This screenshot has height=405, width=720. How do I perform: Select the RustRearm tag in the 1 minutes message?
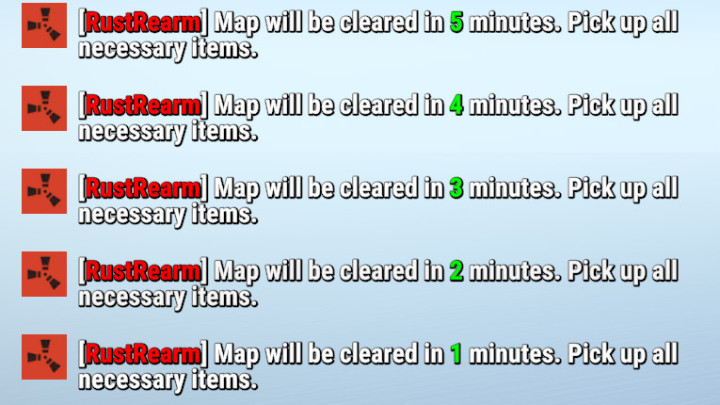pos(143,354)
